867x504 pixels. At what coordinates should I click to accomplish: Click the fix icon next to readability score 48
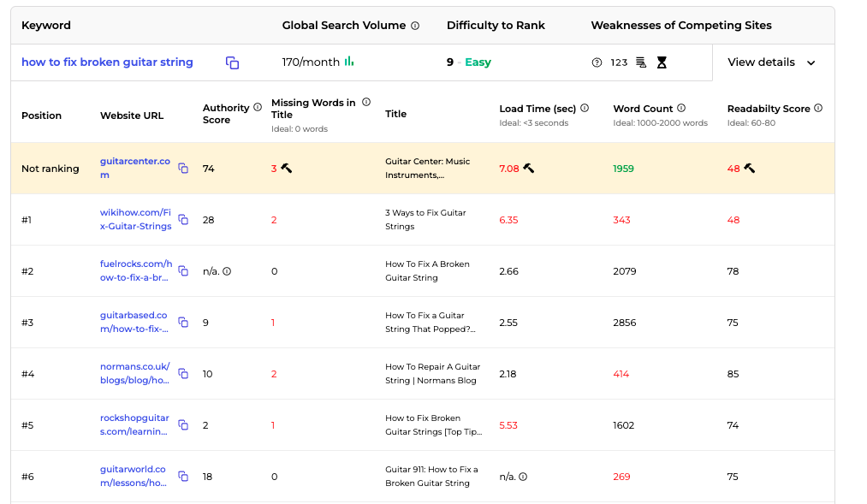point(747,168)
